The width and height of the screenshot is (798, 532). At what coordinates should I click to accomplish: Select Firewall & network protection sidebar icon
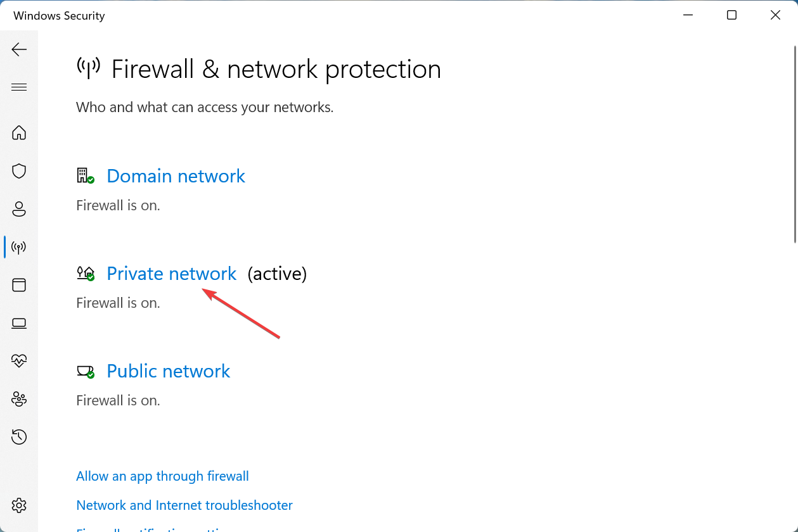tap(19, 247)
